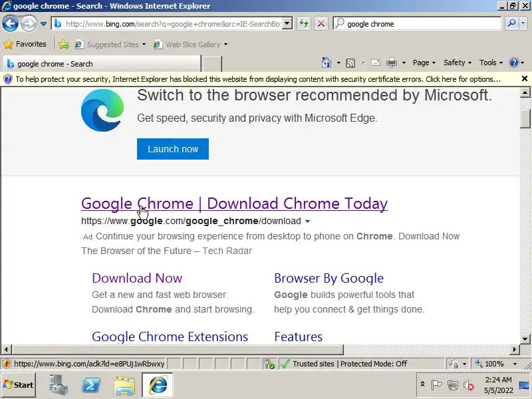Click the Trusted sites security zone text
The image size is (532, 399).
coord(313,364)
